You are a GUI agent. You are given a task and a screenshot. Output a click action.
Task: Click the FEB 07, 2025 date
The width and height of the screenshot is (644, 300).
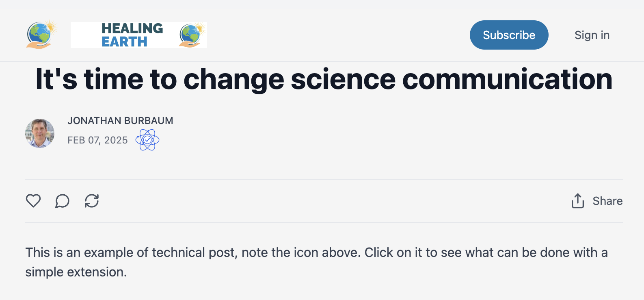[x=97, y=140]
